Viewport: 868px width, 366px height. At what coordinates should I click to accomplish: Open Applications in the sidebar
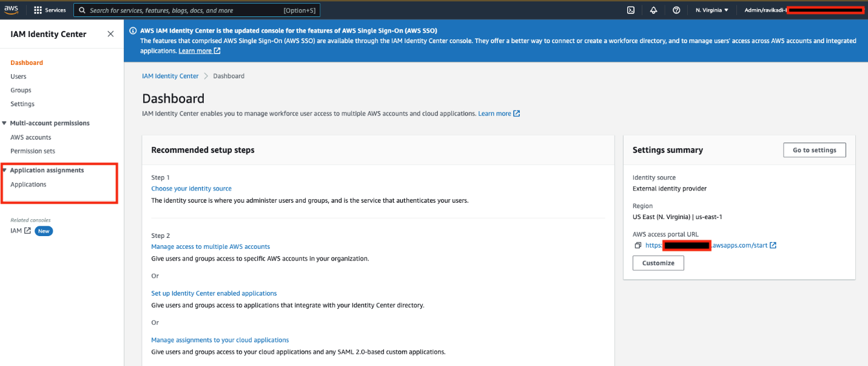tap(29, 185)
